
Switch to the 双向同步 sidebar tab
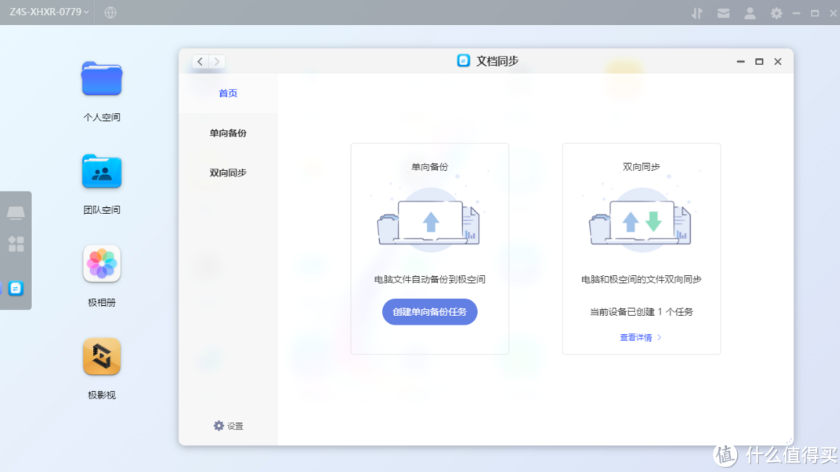[228, 173]
